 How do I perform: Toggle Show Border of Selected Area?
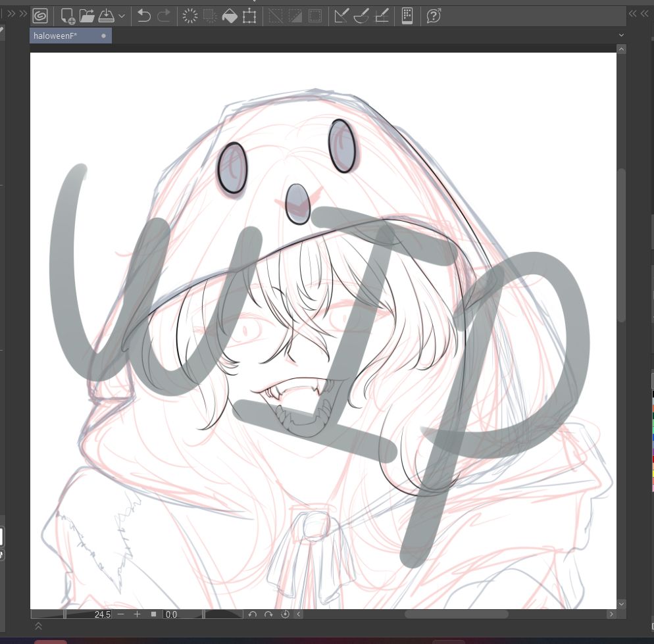tap(315, 16)
